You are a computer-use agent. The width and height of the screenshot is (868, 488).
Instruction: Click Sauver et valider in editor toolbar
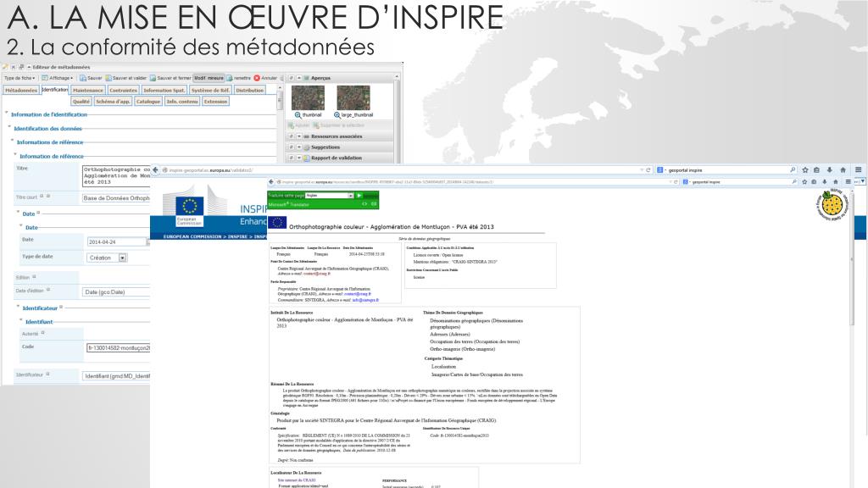click(x=126, y=78)
